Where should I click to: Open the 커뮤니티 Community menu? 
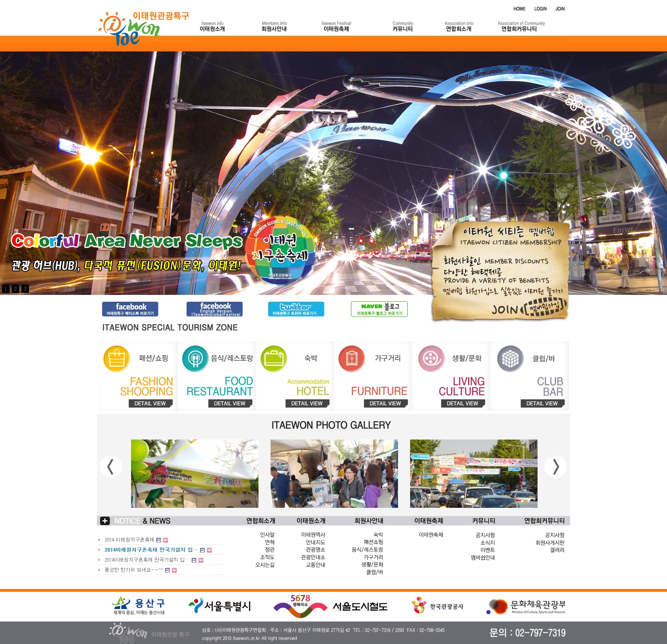tap(402, 27)
